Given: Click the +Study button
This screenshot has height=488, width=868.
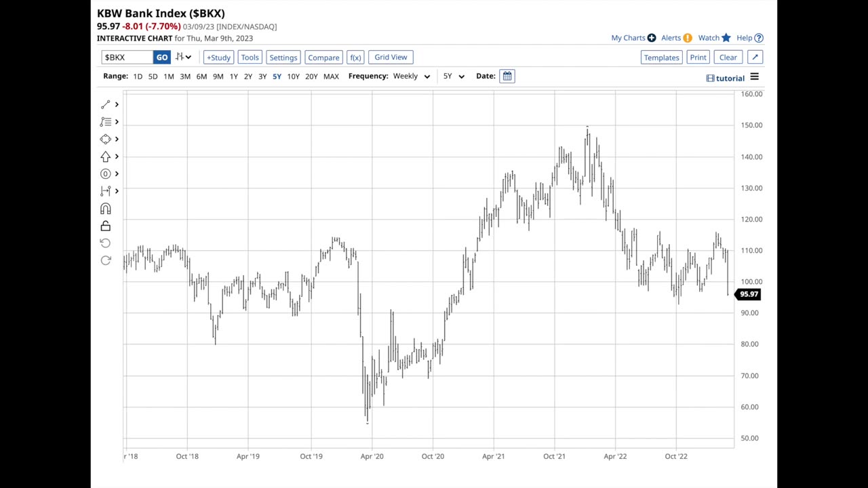Looking at the screenshot, I should [218, 58].
